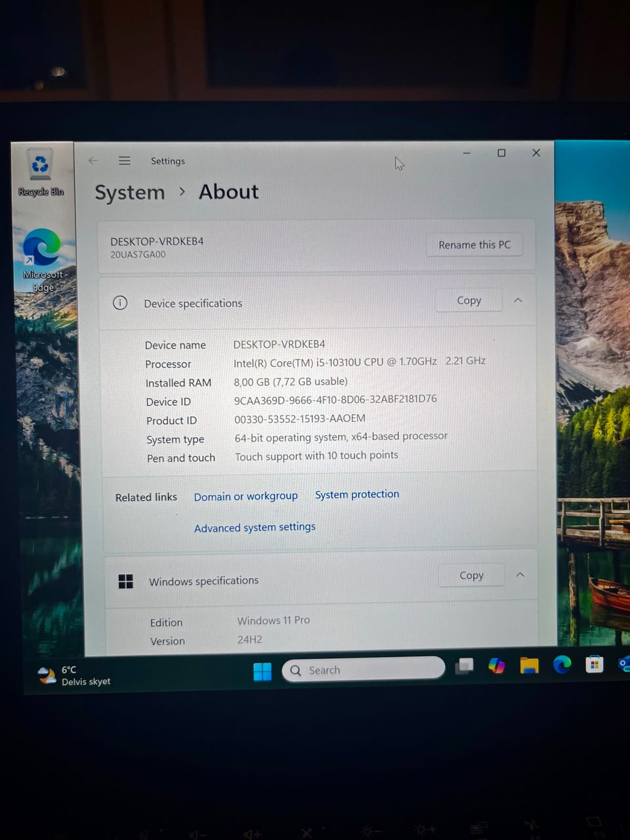Open the System protection link
This screenshot has height=840, width=630.
pyautogui.click(x=356, y=495)
